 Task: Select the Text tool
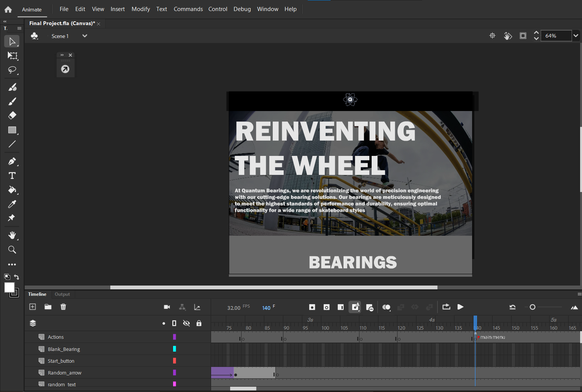[x=12, y=176]
